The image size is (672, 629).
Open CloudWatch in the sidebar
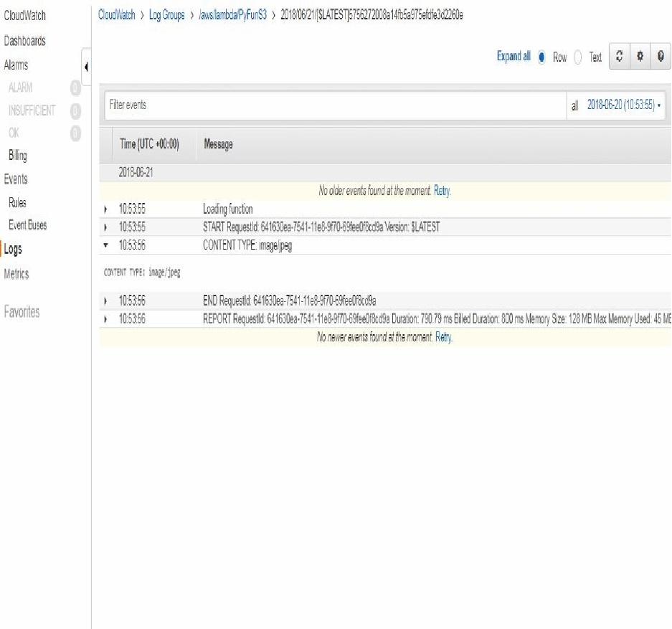coord(25,16)
